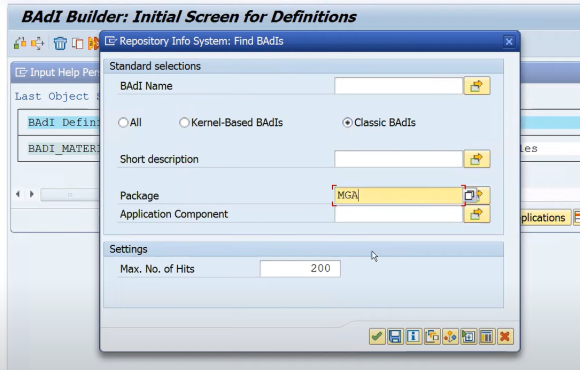
Task: Click the Copy icon in BAdI Builder toolbar
Action: tap(77, 43)
